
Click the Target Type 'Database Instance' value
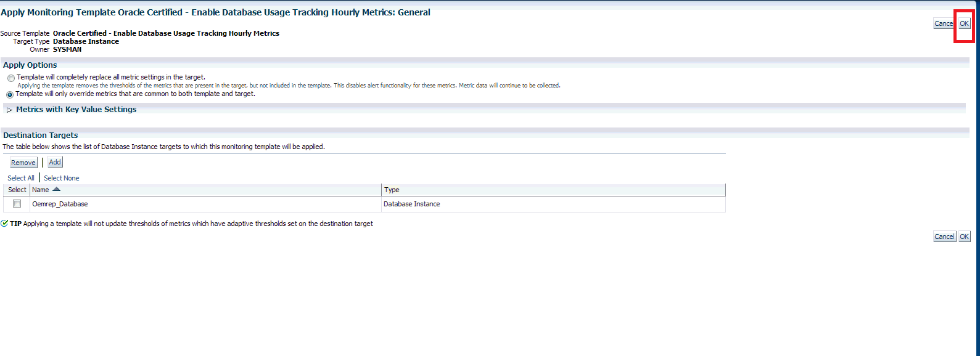tap(86, 41)
